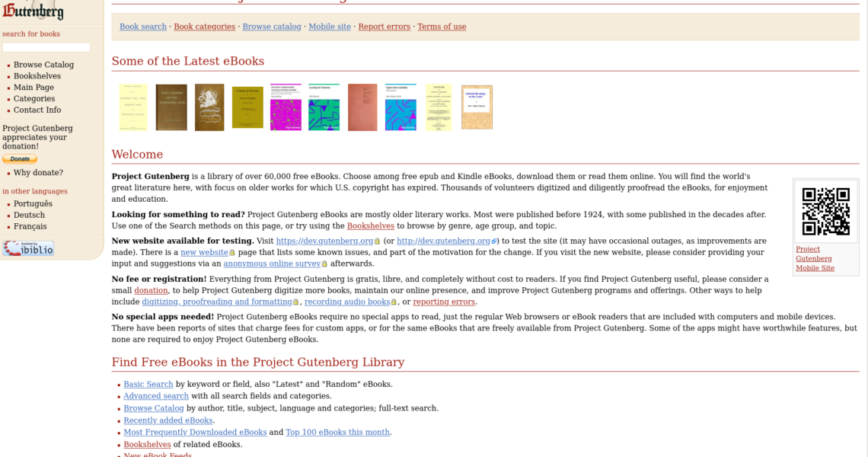Open the 'Adele Doring of the Sunnyside Club' cover
The height and width of the screenshot is (457, 868).
[x=171, y=107]
